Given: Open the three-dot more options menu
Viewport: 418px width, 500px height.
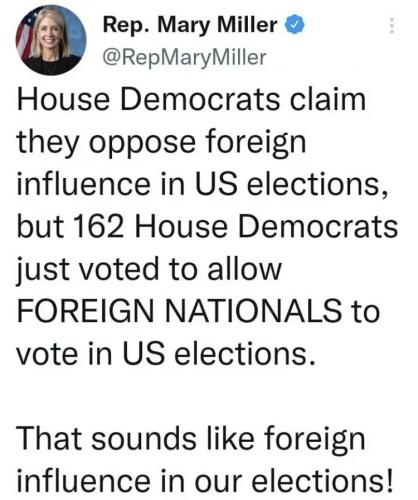Looking at the screenshot, I should tap(392, 26).
